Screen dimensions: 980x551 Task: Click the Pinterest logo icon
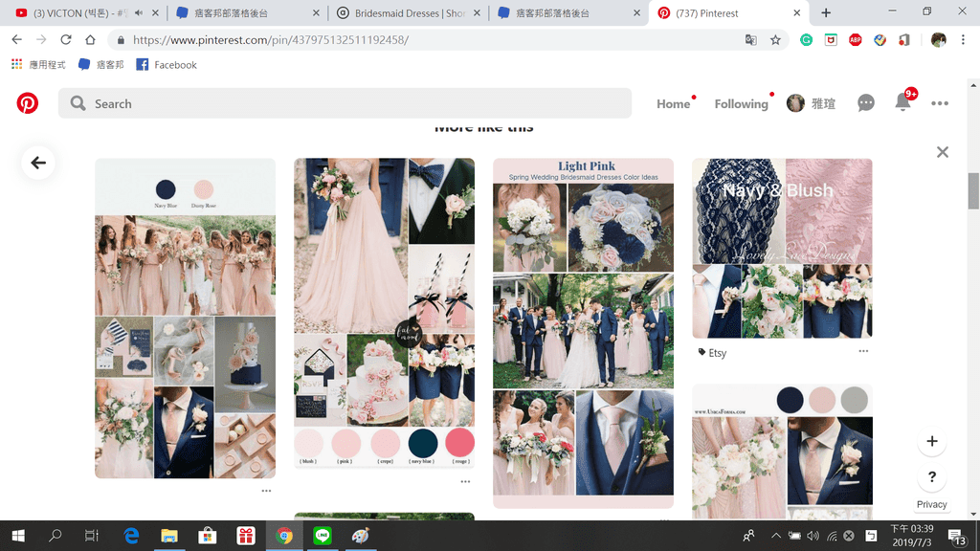point(28,103)
